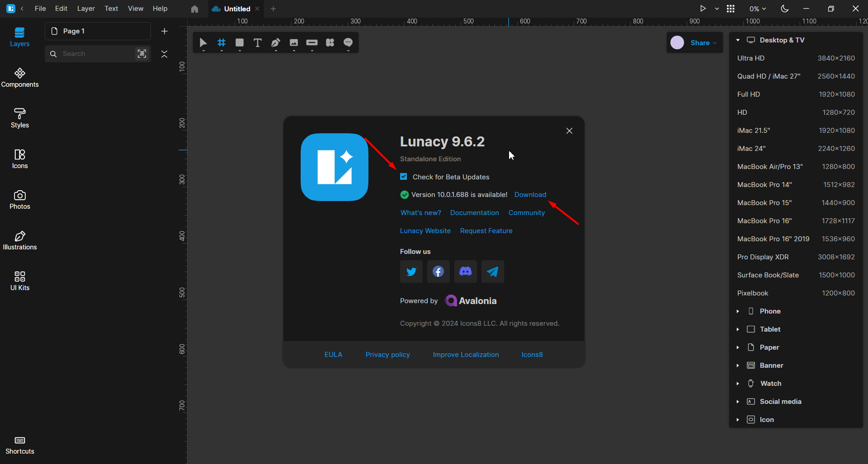The width and height of the screenshot is (868, 464).
Task: Select the Button/UI element tool
Action: coord(312,42)
